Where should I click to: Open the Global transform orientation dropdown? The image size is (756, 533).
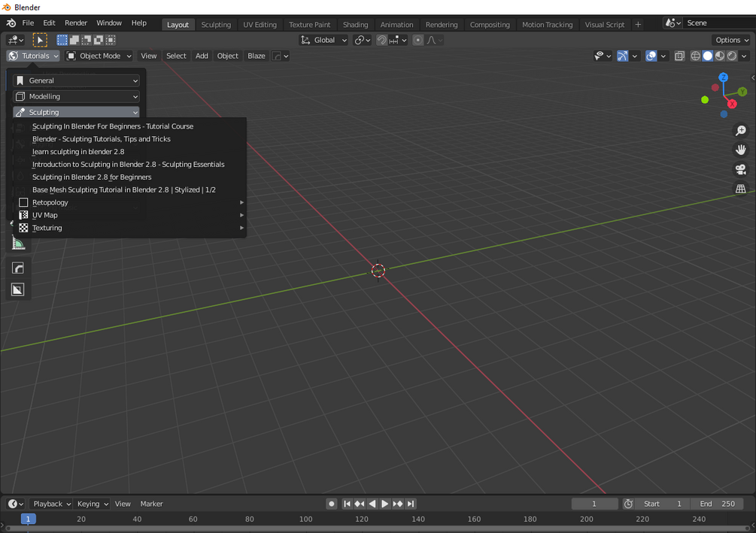point(323,40)
